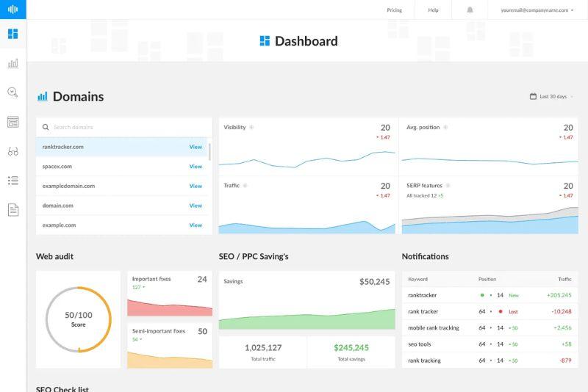
Task: Open the bar chart sidebar icon
Action: 12,63
